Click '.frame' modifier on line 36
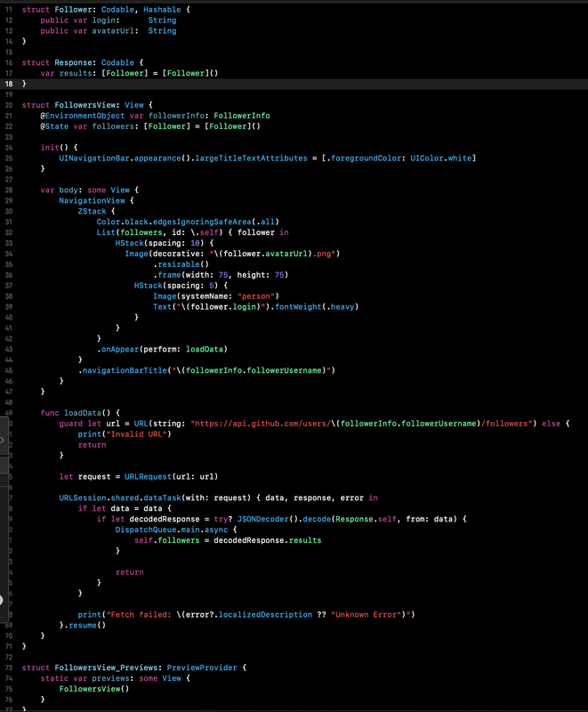The height and width of the screenshot is (712, 588). pos(167,275)
